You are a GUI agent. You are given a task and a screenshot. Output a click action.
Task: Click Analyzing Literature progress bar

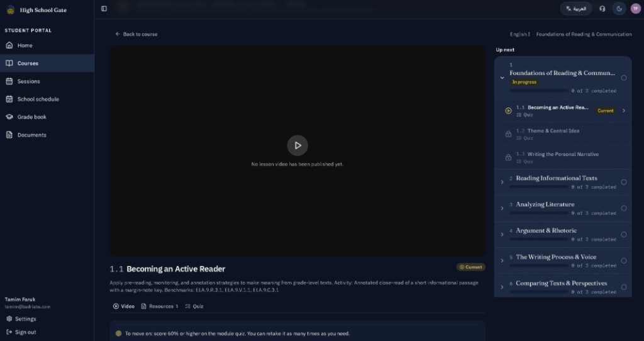pos(538,213)
